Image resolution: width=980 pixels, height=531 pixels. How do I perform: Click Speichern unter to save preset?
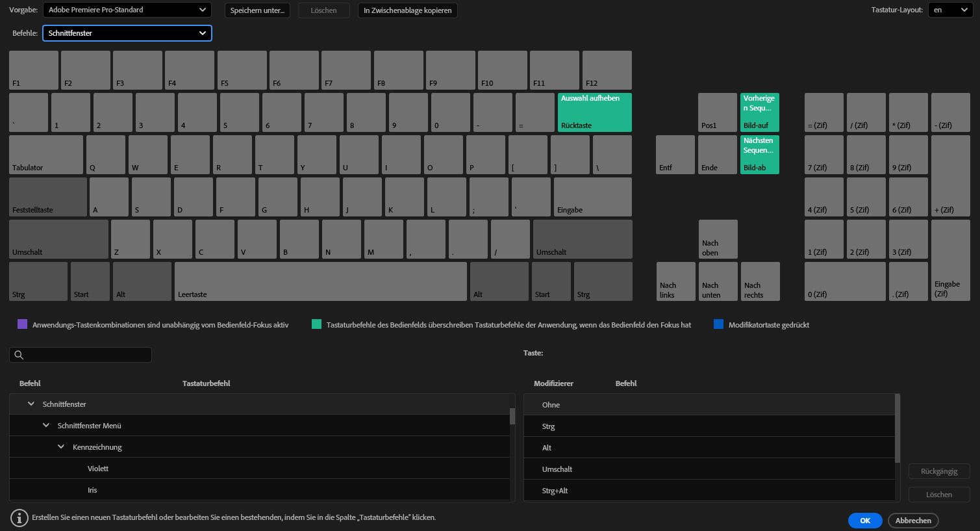pyautogui.click(x=257, y=10)
